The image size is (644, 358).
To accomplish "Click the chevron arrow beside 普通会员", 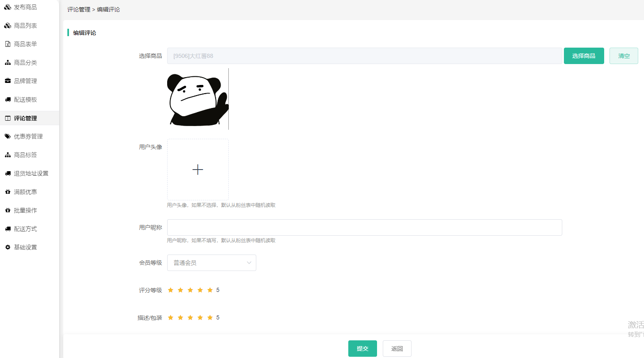I will [x=248, y=263].
